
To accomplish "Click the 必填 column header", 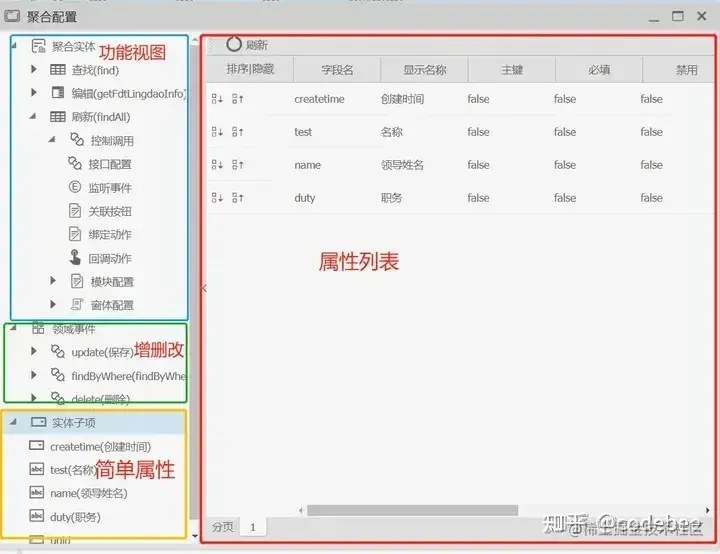I will [599, 69].
